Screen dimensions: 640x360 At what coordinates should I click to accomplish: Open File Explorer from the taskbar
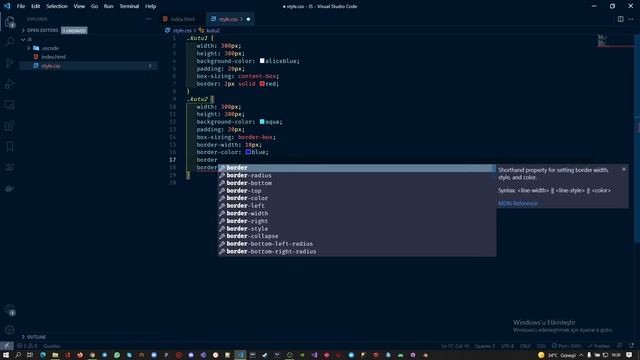click(55, 355)
